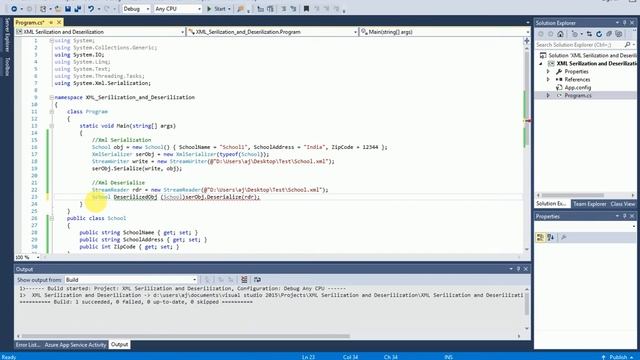Click the Categorized icon in Properties panel
This screenshot has width=640, height=360.
pyautogui.click(x=540, y=237)
